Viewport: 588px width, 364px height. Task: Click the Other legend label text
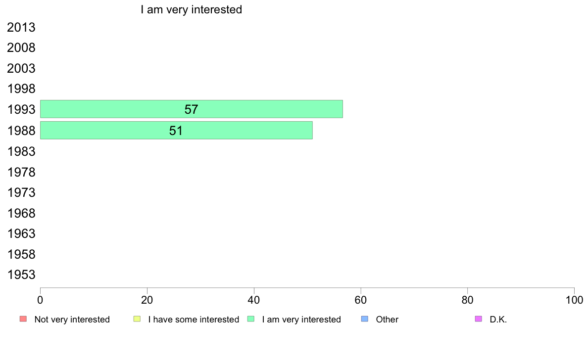(387, 319)
